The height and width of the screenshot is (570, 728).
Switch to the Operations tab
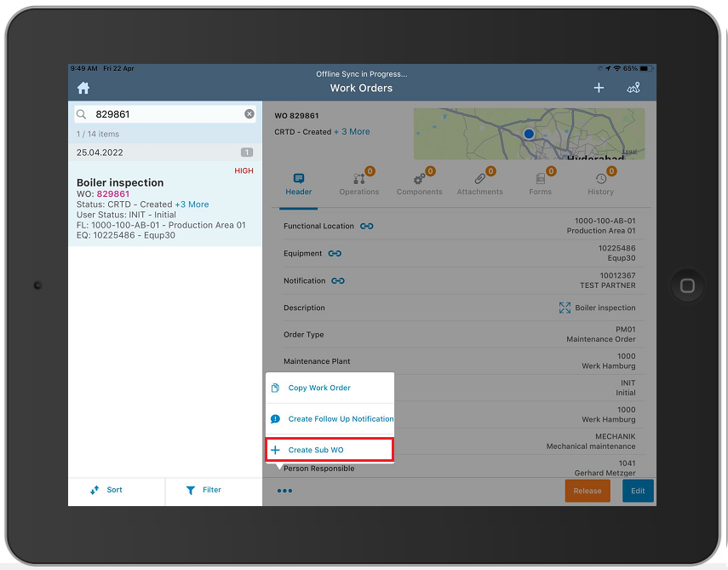click(359, 183)
